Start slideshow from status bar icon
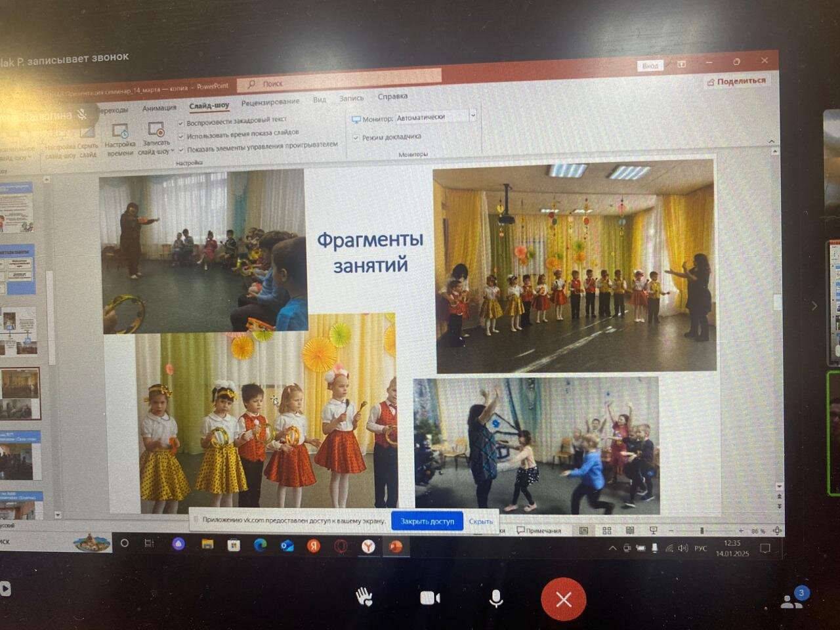The image size is (840, 630). pos(653,530)
